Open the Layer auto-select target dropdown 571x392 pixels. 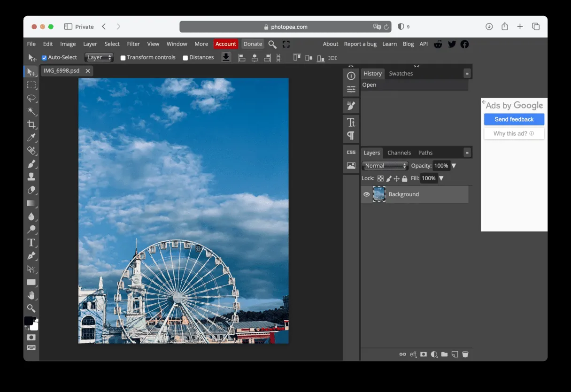click(x=99, y=57)
